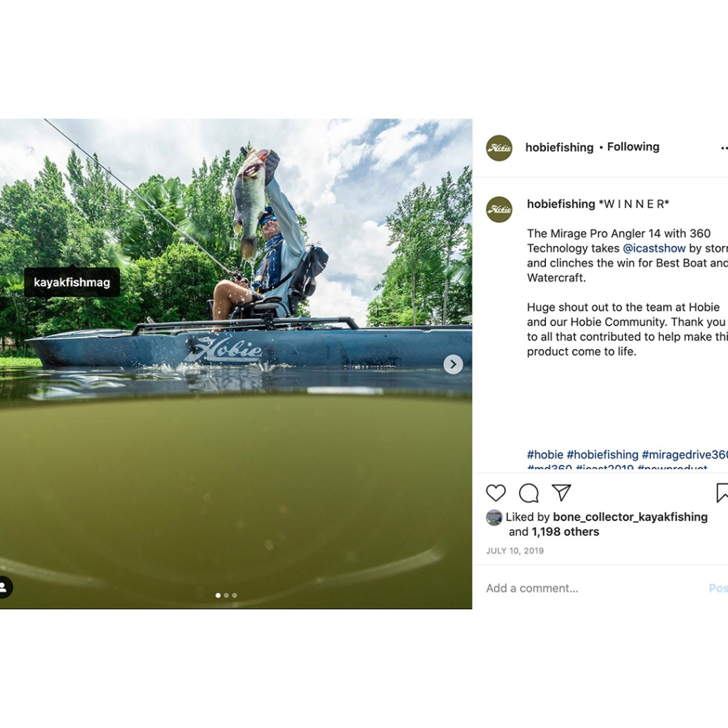Click the Following status button
Viewport: 728px width, 728px height.
(x=633, y=147)
